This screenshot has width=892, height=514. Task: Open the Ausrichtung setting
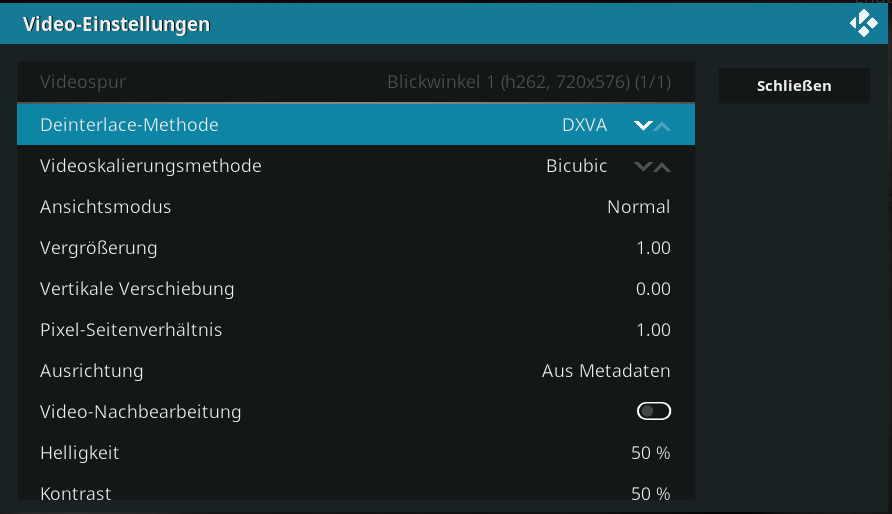point(356,370)
